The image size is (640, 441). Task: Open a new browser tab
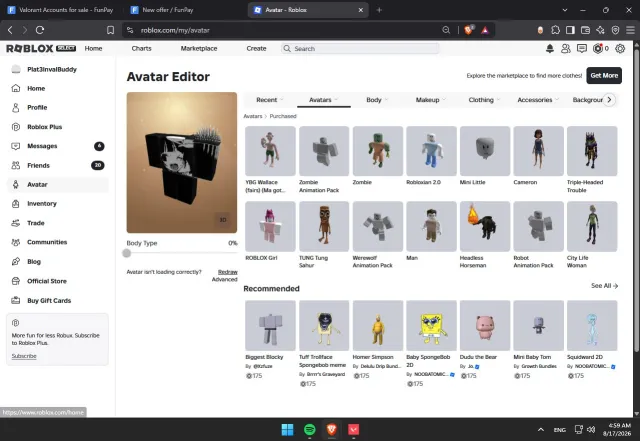click(379, 10)
